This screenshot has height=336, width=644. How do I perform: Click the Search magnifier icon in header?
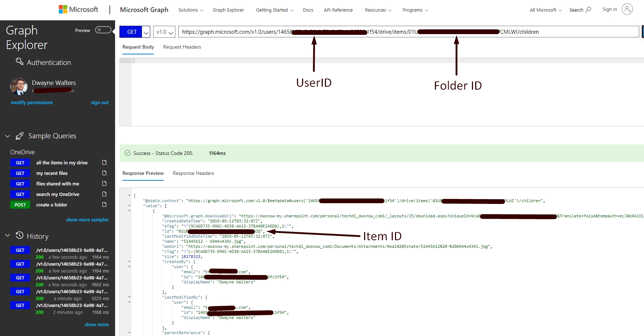[588, 9]
